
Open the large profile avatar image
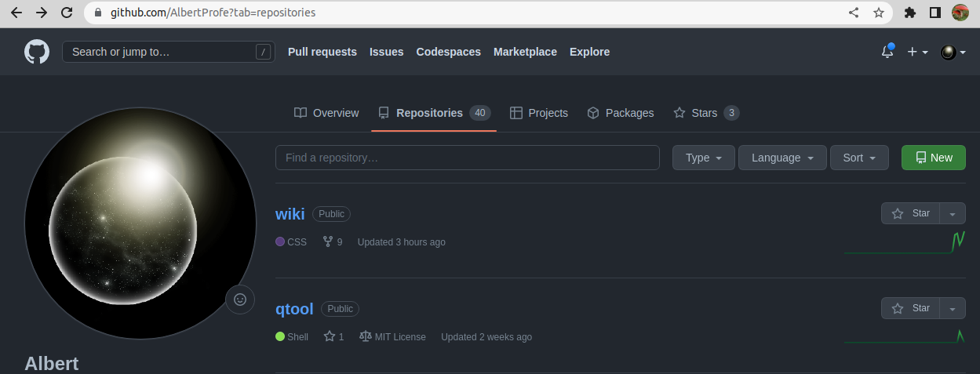[140, 223]
